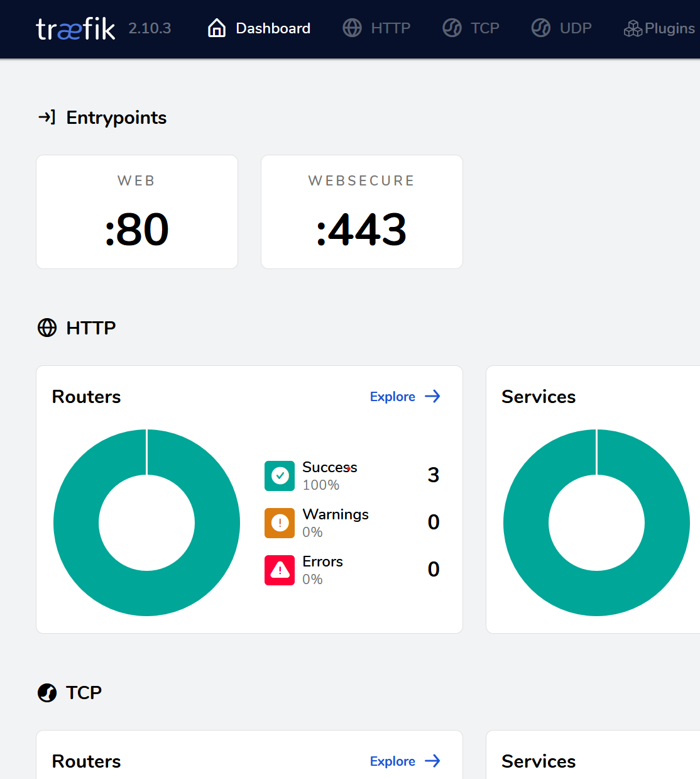
Task: Click the Dashboard home icon
Action: click(x=217, y=28)
